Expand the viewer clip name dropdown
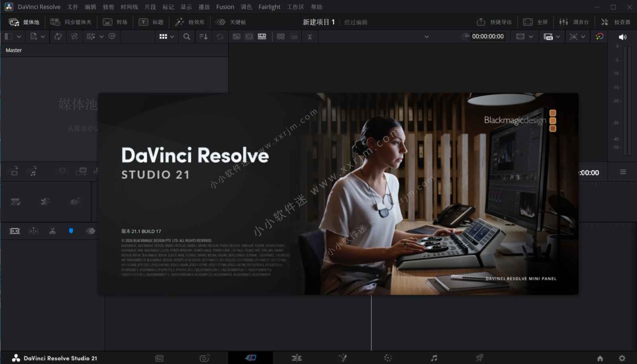Image resolution: width=637 pixels, height=364 pixels. 426,37
